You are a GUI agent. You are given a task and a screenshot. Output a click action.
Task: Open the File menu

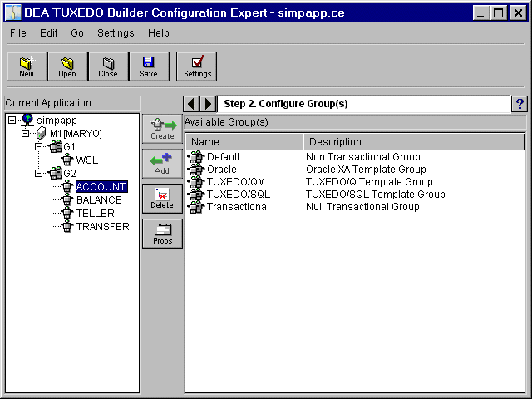18,33
